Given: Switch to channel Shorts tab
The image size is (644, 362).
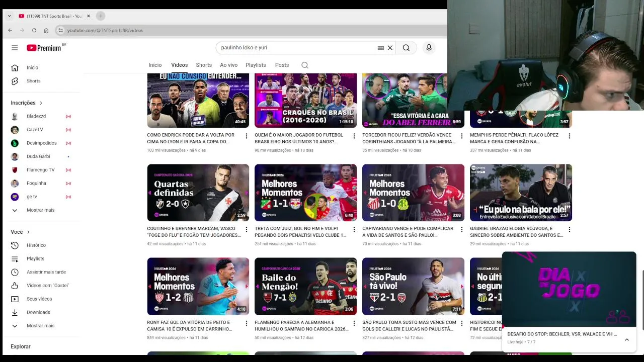Looking at the screenshot, I should pos(204,65).
